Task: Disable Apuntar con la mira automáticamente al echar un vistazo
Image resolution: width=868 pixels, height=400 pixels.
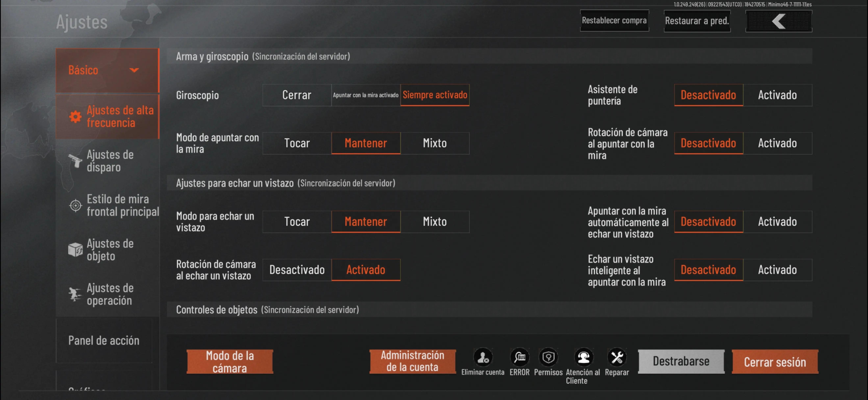Action: [709, 222]
